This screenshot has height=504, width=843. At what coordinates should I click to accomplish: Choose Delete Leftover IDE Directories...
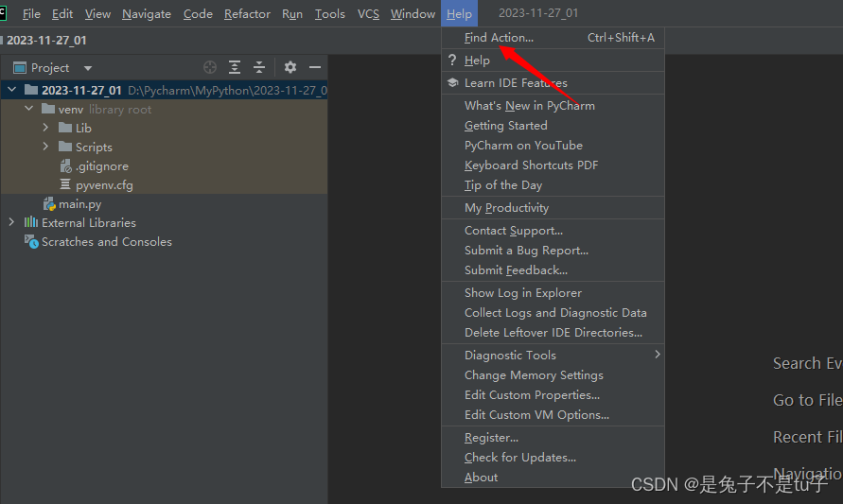point(553,332)
